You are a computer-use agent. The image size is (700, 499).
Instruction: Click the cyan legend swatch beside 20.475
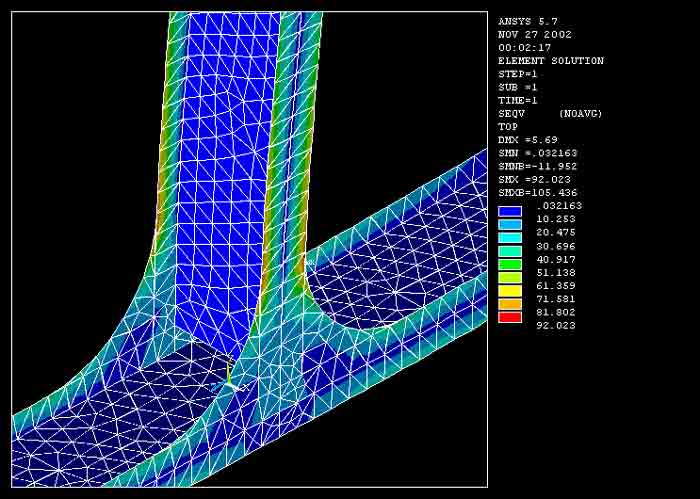point(510,238)
